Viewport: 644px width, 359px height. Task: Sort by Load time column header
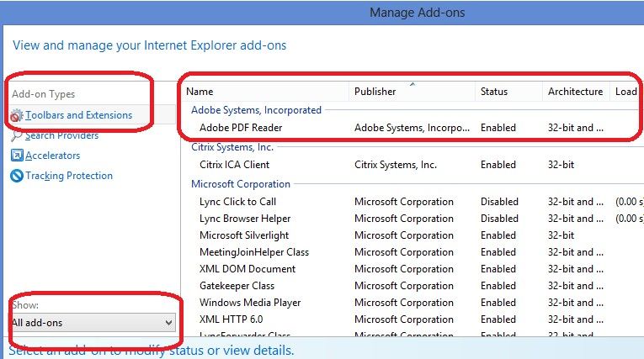pos(626,92)
